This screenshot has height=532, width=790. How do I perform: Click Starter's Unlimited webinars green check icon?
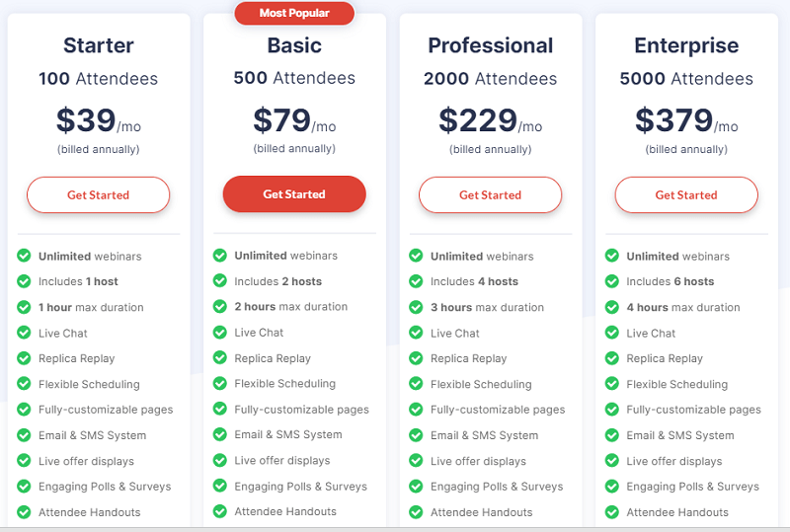(x=24, y=256)
